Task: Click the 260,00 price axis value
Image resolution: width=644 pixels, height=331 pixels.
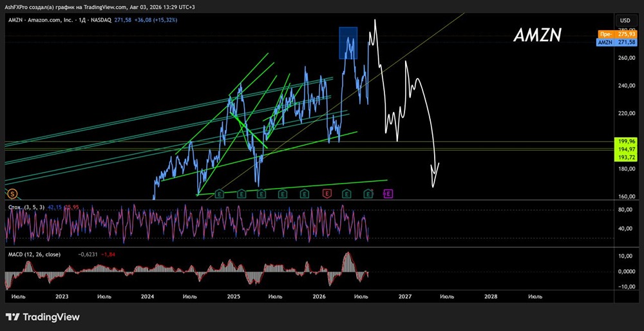Action: pos(625,59)
